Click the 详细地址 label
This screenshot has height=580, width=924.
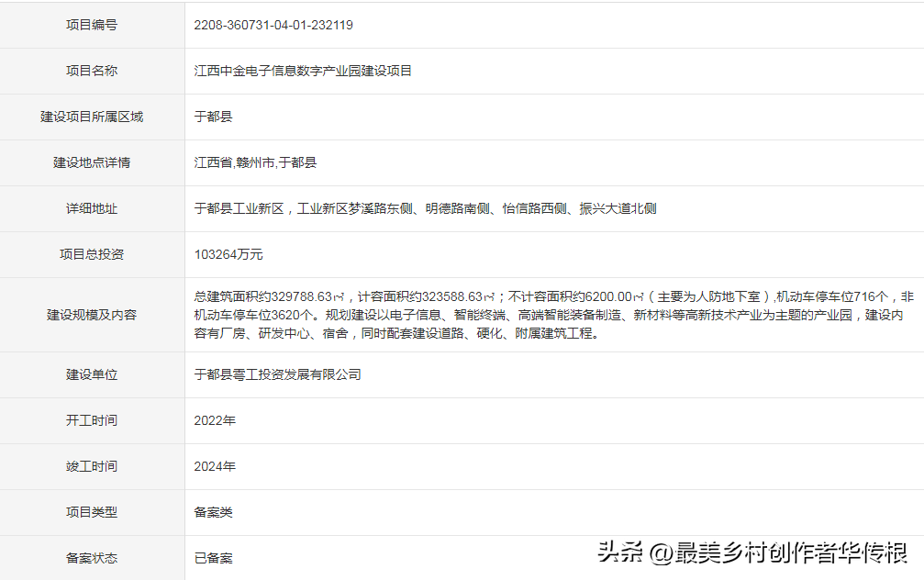click(x=92, y=208)
